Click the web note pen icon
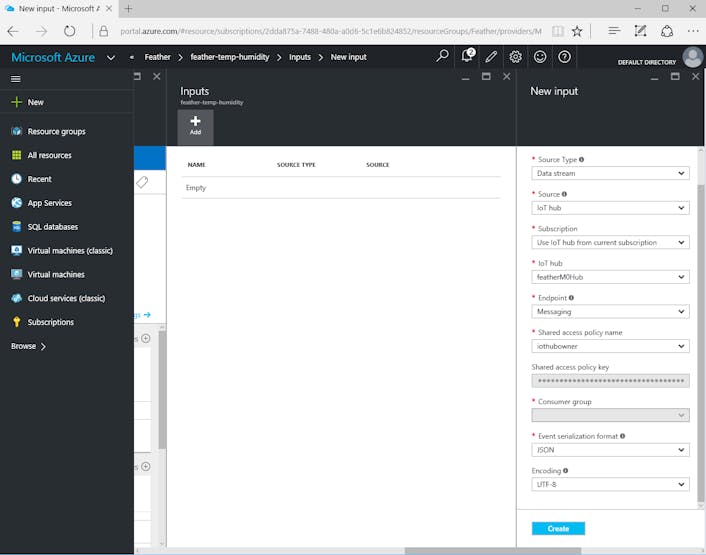706x555 pixels. tap(640, 31)
